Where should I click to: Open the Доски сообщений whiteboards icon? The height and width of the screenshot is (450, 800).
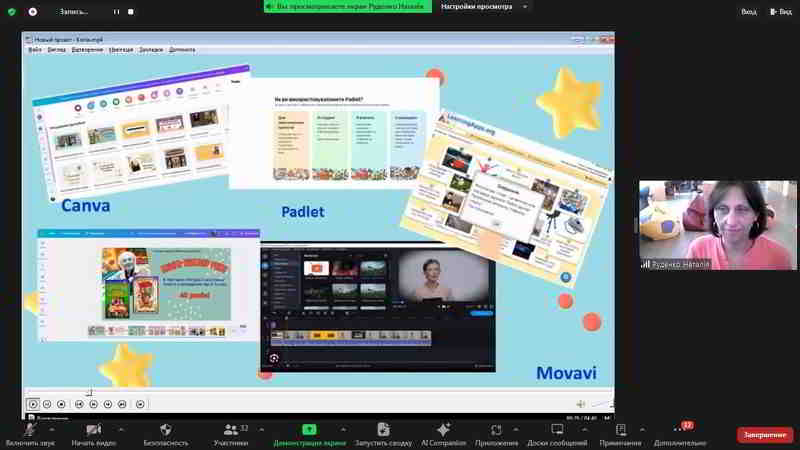coord(557,430)
